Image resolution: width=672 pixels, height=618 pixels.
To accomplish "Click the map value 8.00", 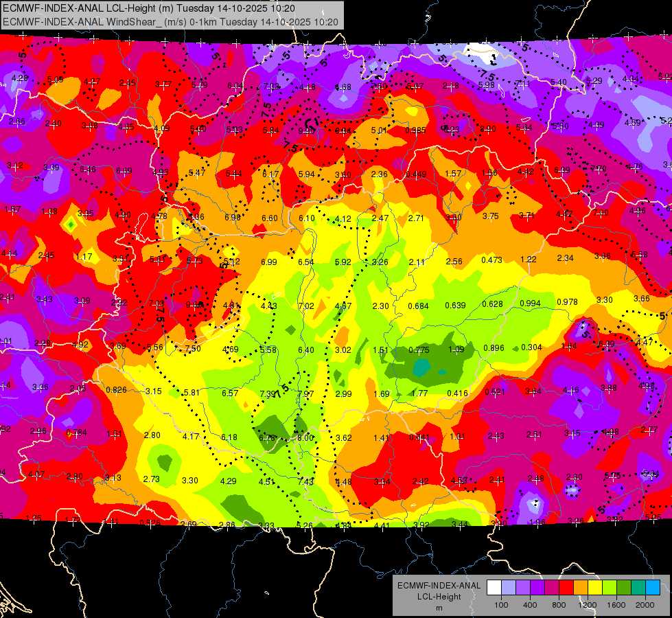I will pos(305,438).
